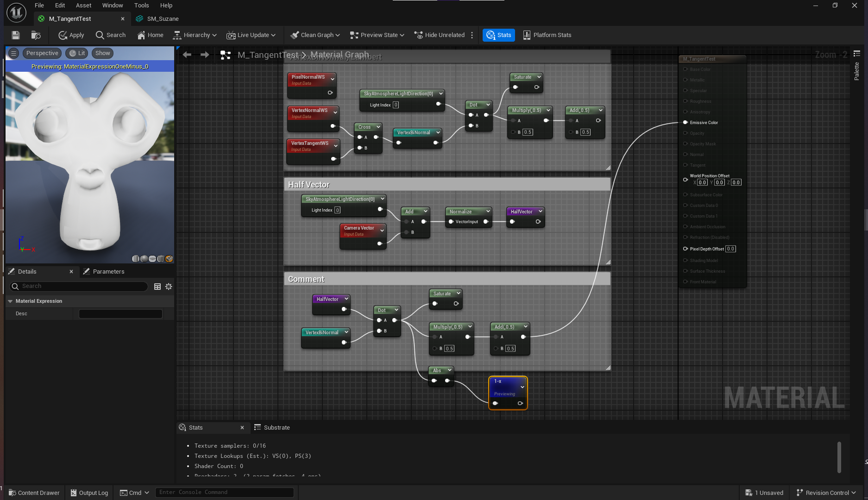
Task: Select the Normalize node
Action: click(468, 217)
